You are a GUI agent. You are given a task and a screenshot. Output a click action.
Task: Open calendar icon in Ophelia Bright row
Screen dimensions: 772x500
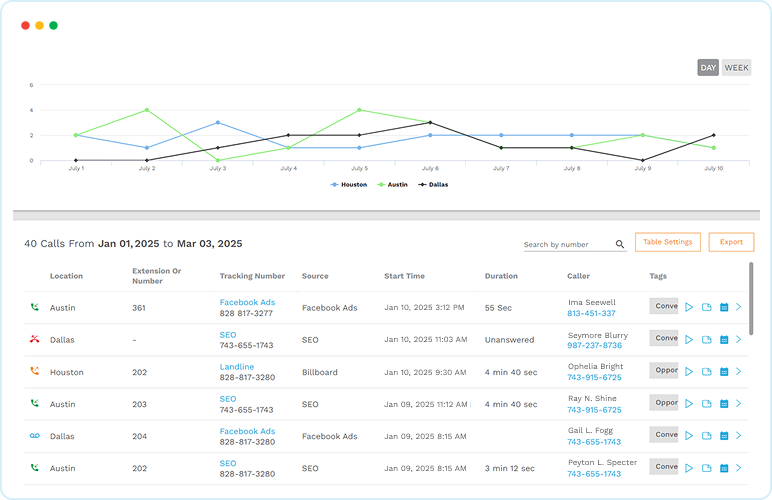tap(724, 372)
